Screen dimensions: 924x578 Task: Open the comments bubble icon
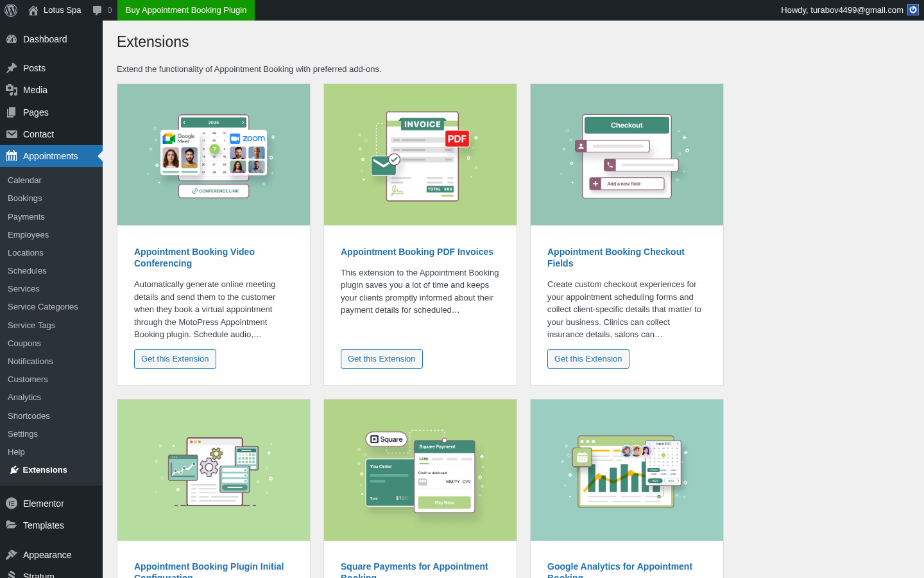click(97, 10)
